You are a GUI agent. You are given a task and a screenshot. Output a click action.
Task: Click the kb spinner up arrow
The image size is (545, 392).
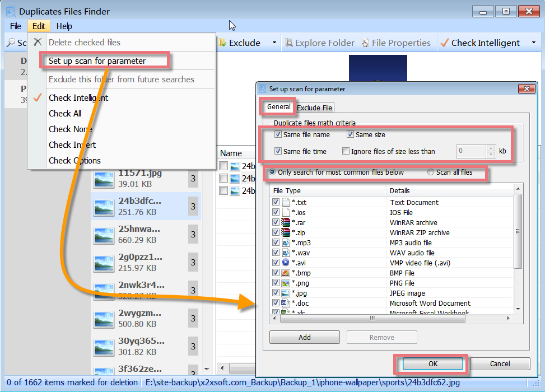pos(491,148)
